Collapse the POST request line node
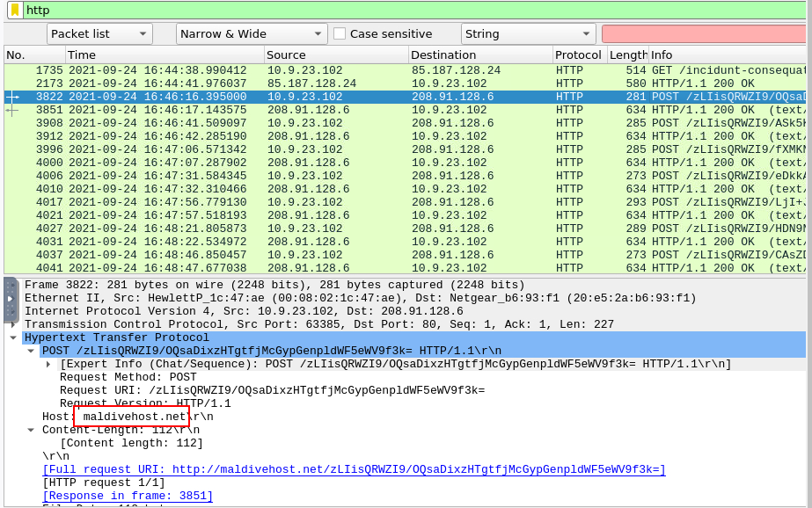This screenshot has width=812, height=508. click(x=32, y=351)
